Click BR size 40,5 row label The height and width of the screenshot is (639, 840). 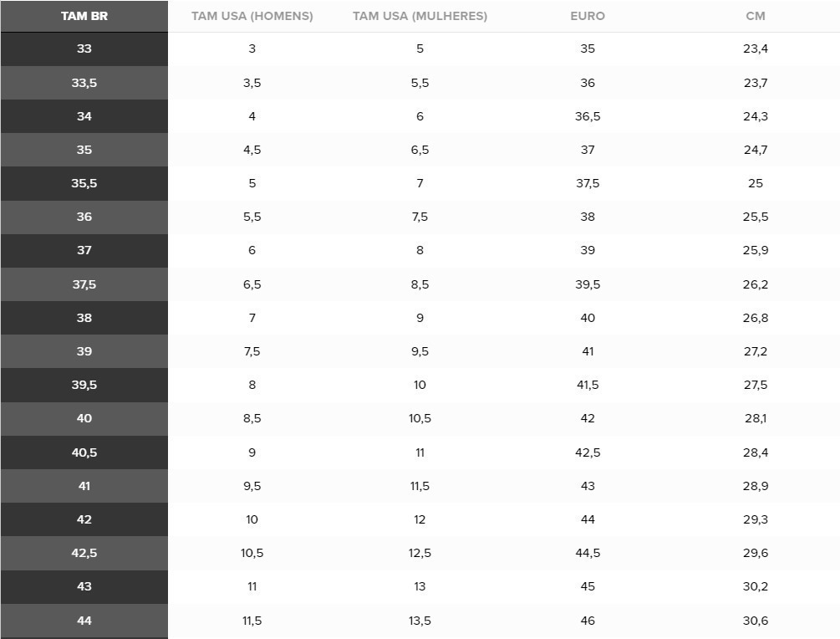(x=84, y=452)
